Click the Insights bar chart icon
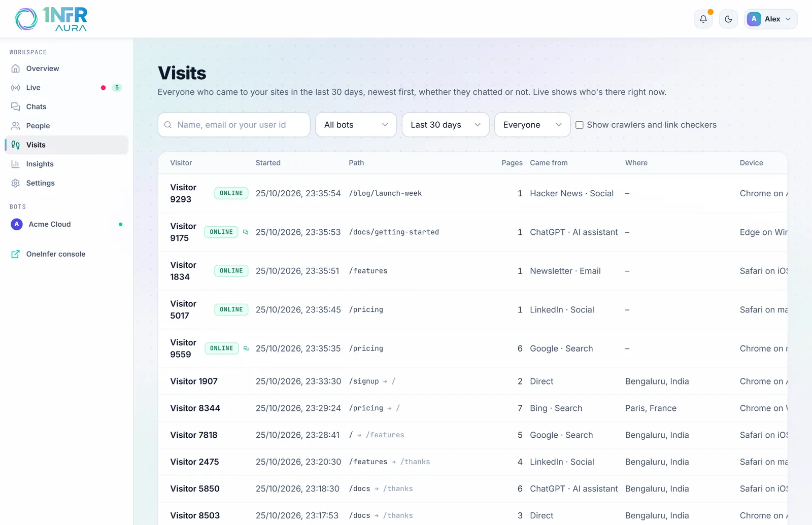 16,164
